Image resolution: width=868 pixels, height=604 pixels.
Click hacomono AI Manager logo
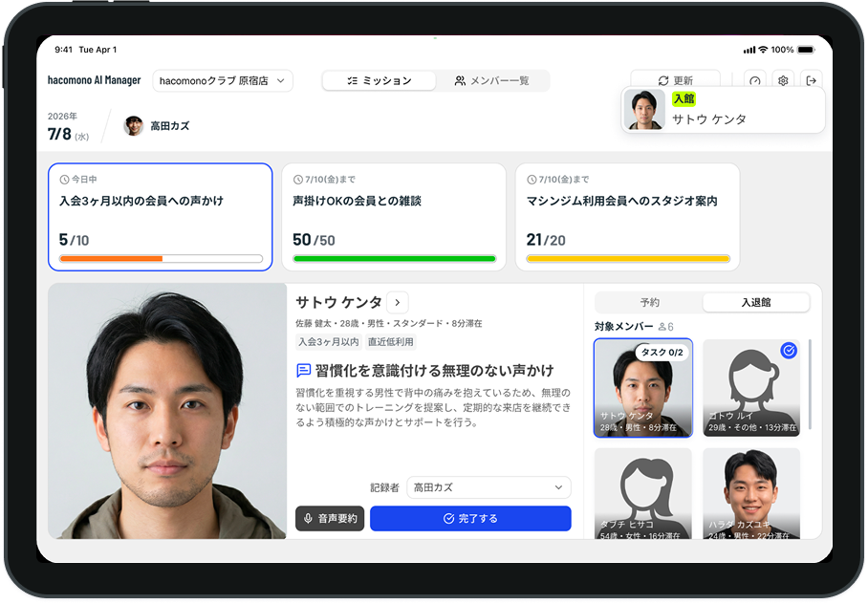(x=94, y=81)
